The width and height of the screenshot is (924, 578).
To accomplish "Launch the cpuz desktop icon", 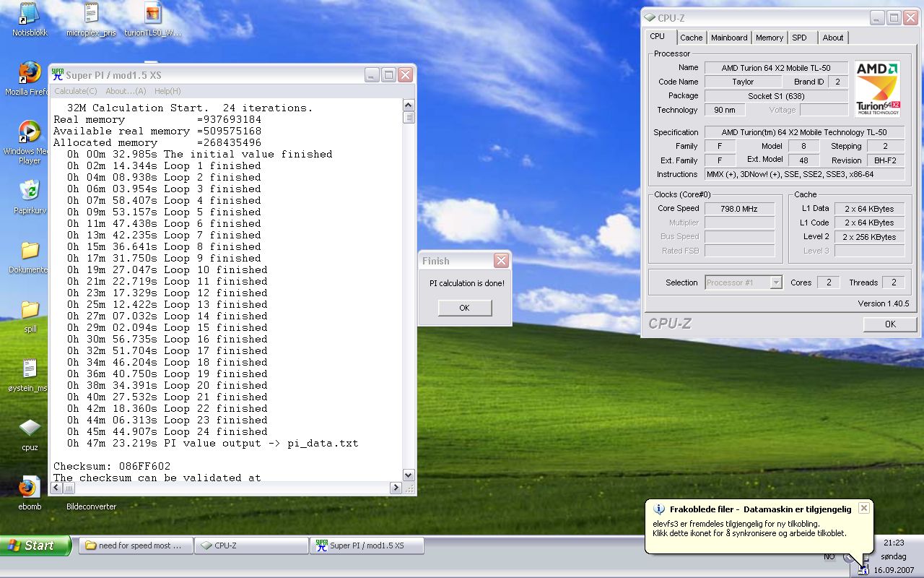I will click(30, 428).
